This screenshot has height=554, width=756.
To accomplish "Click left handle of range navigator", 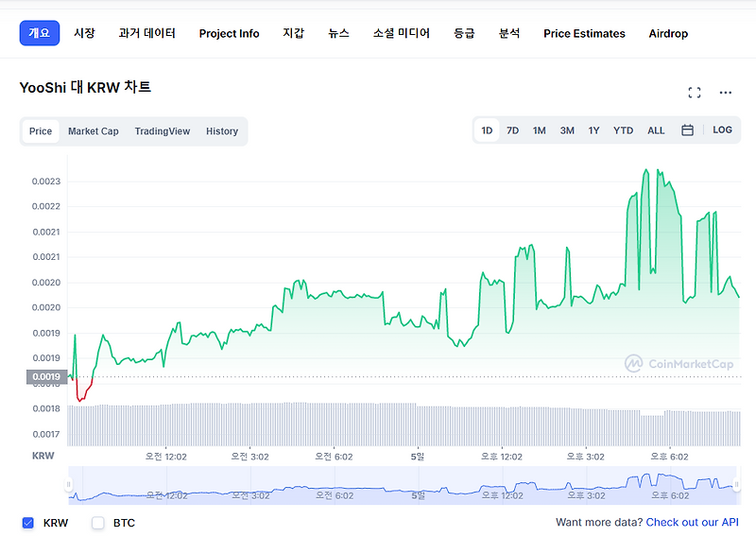I will pos(68,485).
